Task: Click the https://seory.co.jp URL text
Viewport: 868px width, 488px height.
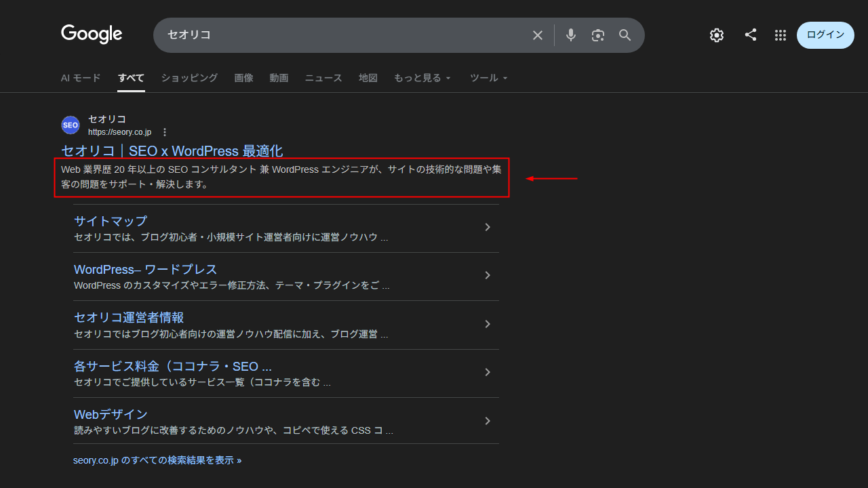Action: [119, 132]
